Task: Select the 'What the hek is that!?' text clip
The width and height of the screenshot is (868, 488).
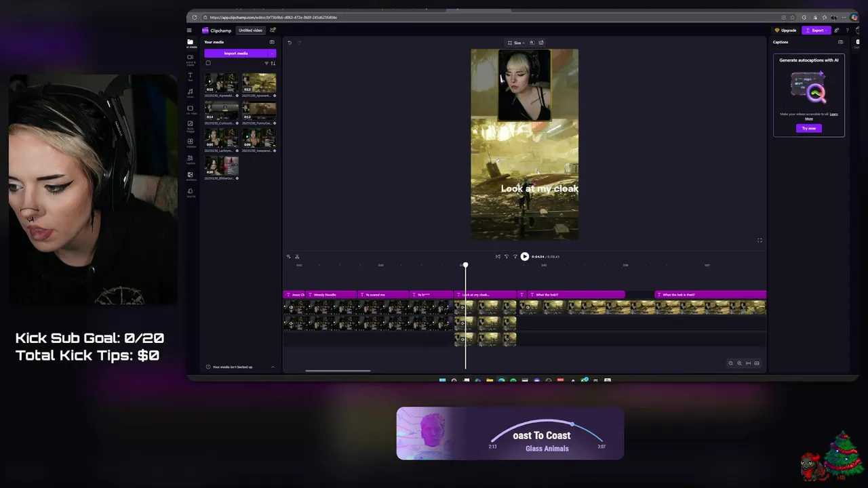Action: click(x=711, y=295)
